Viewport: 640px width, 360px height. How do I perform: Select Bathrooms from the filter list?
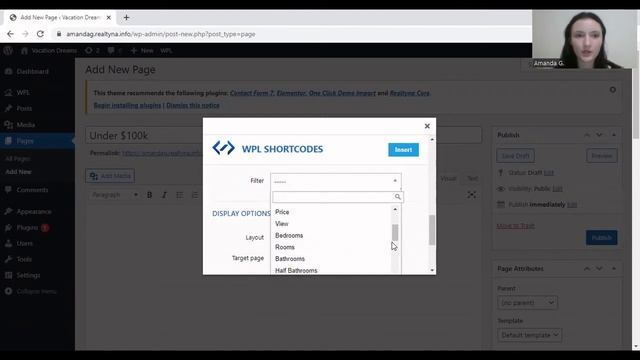(290, 259)
